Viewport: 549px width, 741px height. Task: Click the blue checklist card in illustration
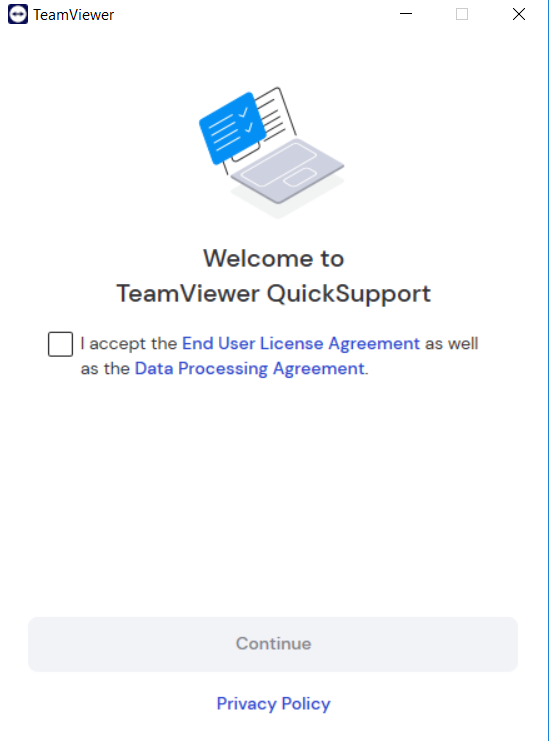coord(232,128)
